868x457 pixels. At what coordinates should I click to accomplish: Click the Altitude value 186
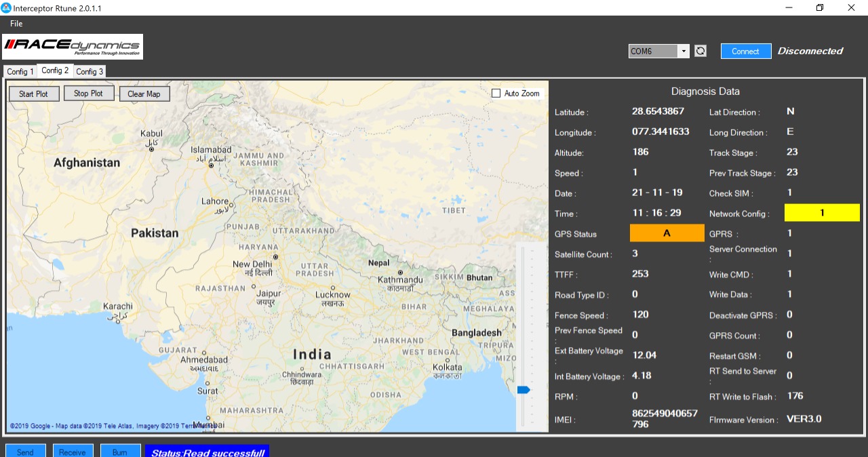coord(640,152)
